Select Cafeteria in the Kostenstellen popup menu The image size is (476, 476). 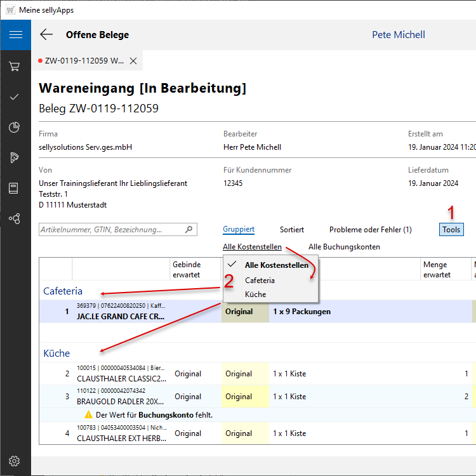[x=260, y=280]
